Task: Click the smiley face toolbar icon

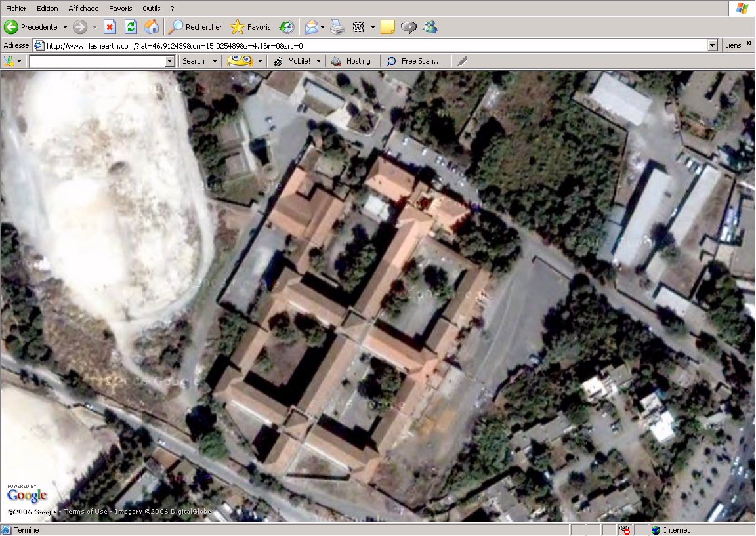Action: point(240,61)
